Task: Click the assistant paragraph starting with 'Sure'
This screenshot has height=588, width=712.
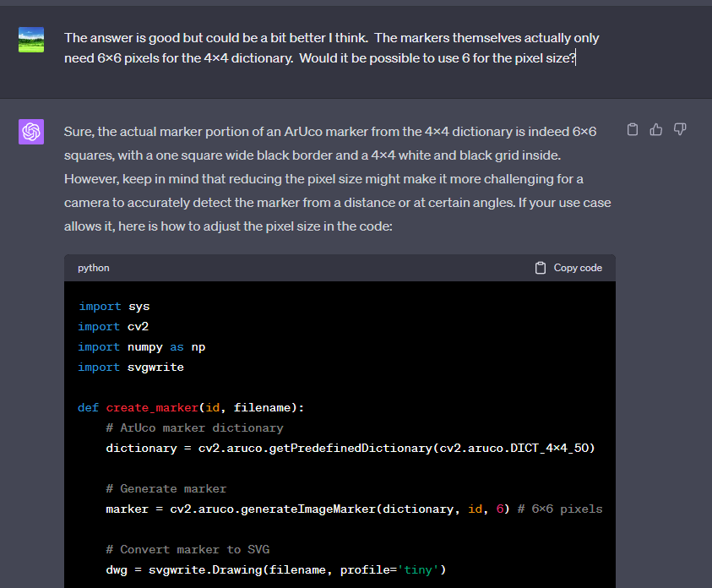Action: 338,179
